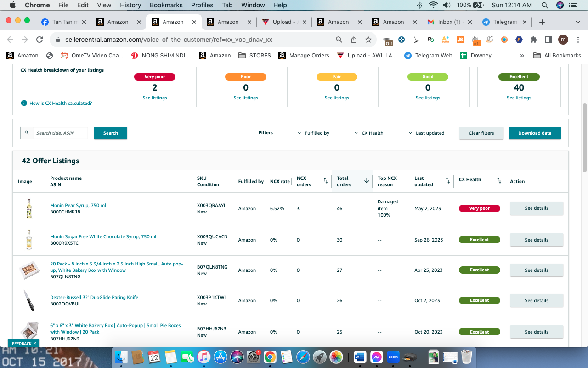Screen dimensions: 588x368
Task: Sort by Total orders column arrow
Action: pyautogui.click(x=367, y=181)
